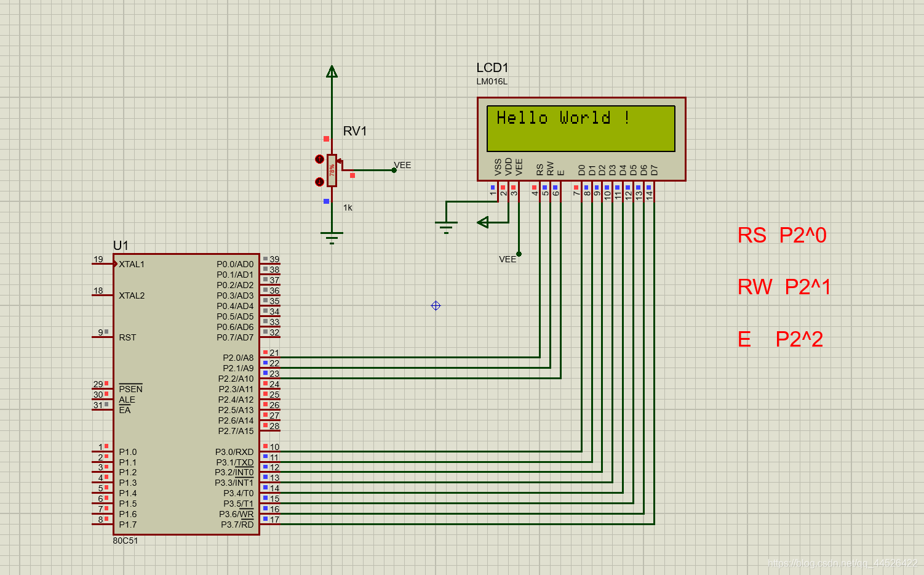924x575 pixels.
Task: Click the RST pin on U1
Action: (x=127, y=337)
